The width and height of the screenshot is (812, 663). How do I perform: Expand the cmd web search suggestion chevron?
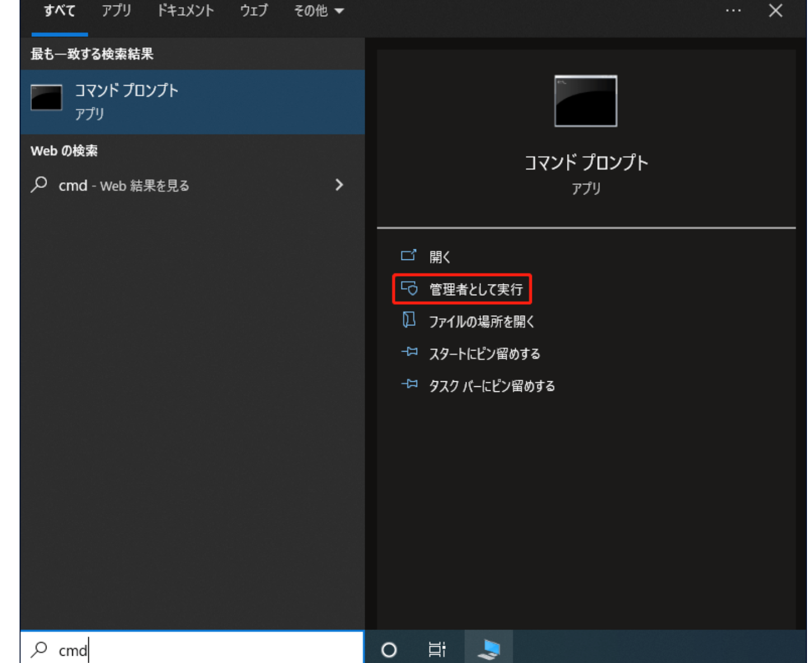339,186
